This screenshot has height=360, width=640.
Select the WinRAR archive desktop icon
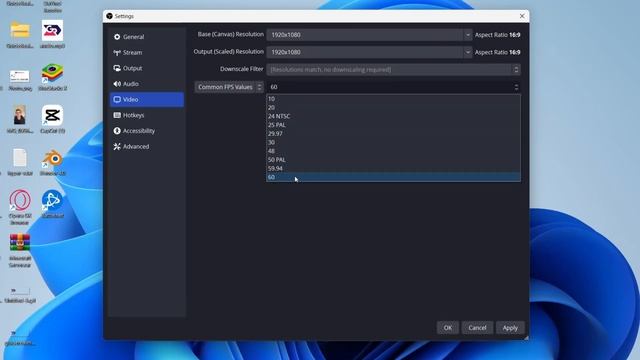(x=20, y=250)
